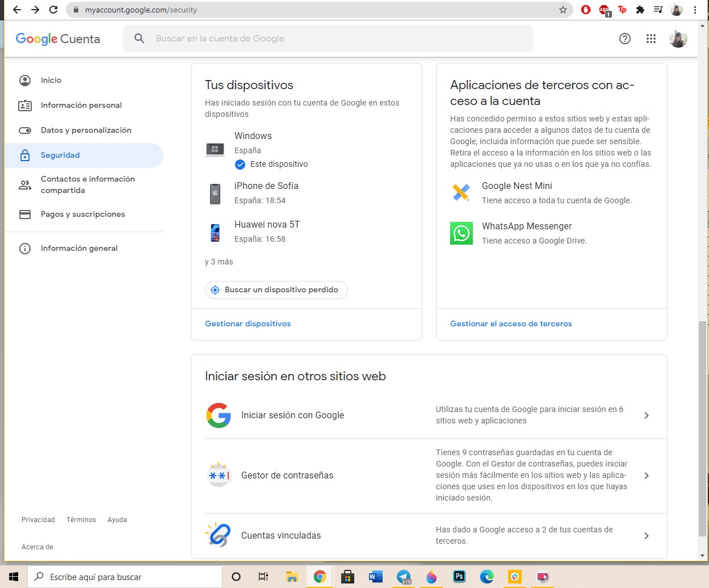
Task: Click the taskbar search box
Action: click(125, 577)
